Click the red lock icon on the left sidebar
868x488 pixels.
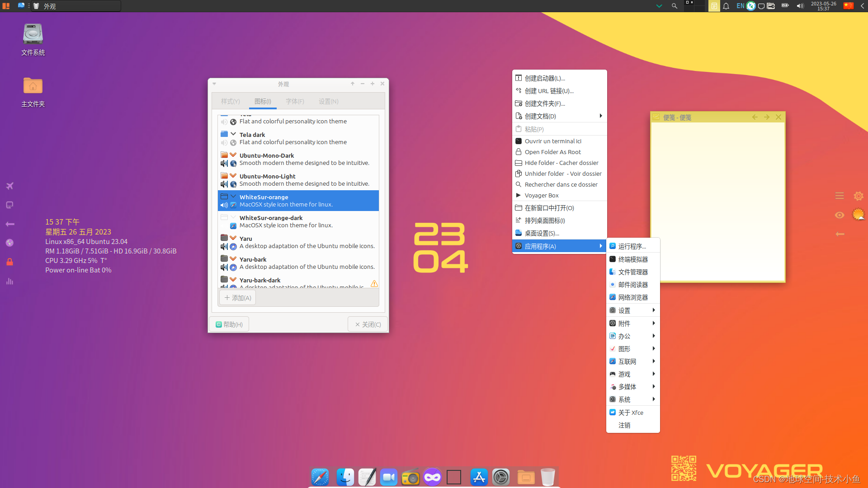click(9, 262)
